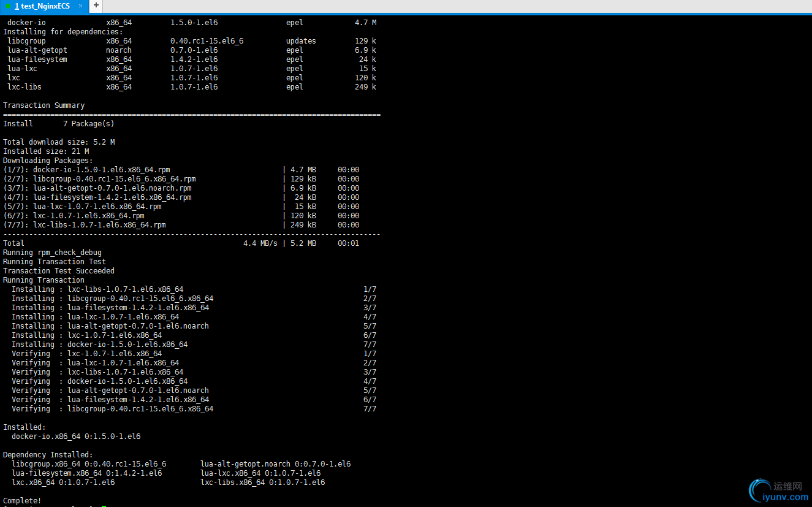This screenshot has height=507, width=812.
Task: Click 'Installing : lua-filesystem-1.4.2-1.el6.x86_64'
Action: 110,308
